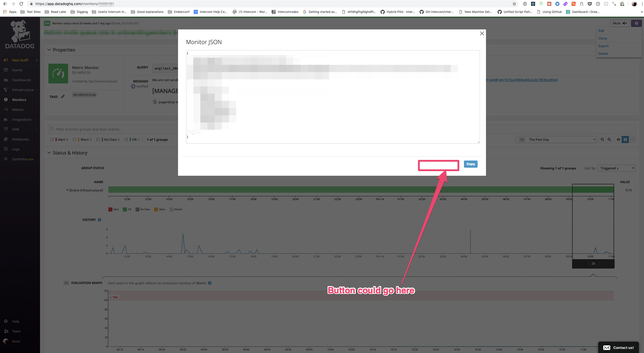Screen dimensions: 644x353
Task: Open Logs in the sidebar
Action: coord(16,149)
